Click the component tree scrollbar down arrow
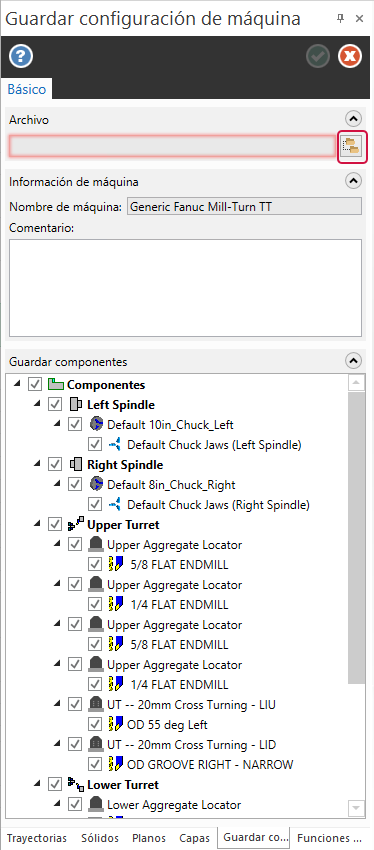This screenshot has height=850, width=374. [356, 808]
